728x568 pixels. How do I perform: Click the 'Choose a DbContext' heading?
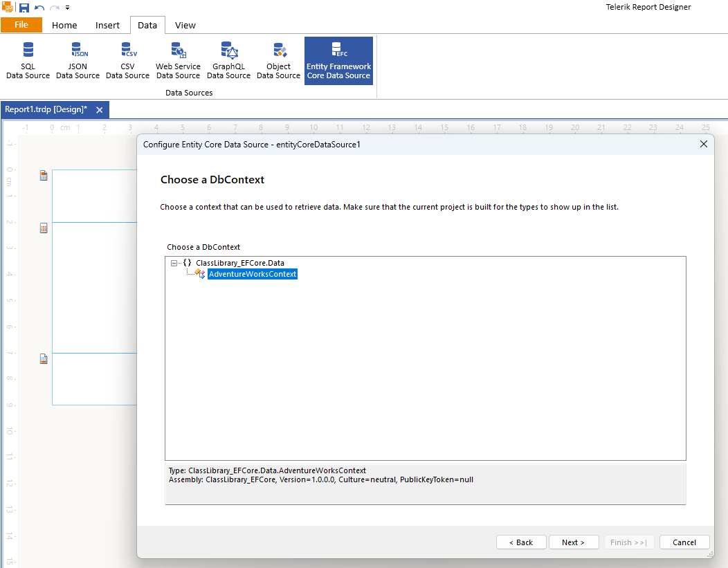(212, 180)
